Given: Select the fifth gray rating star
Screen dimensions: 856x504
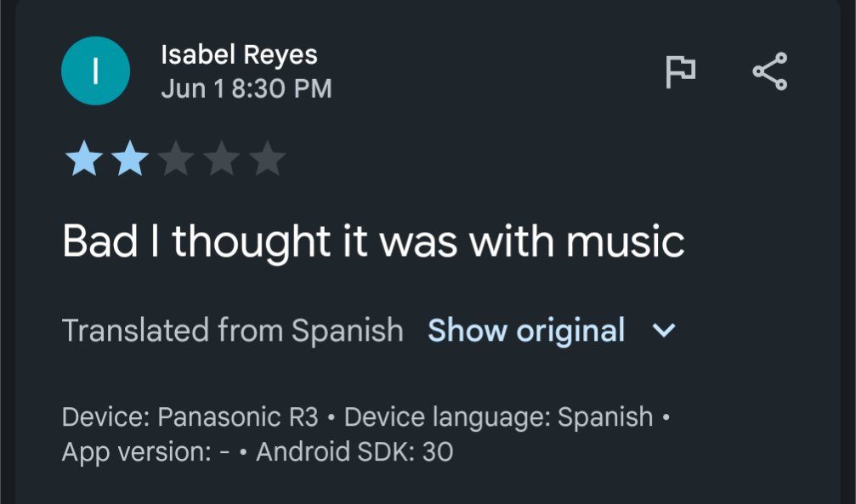Looking at the screenshot, I should click(x=268, y=158).
